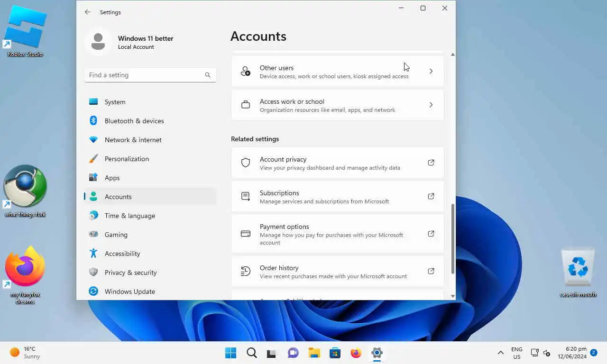The width and height of the screenshot is (607, 364).
Task: Open clock showing 6:20 pm 12/06/2024
Action: coord(572,353)
